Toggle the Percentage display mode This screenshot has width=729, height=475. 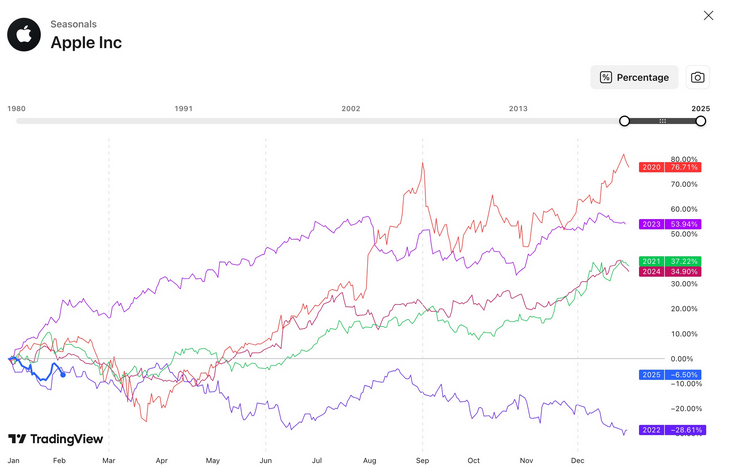coord(634,77)
